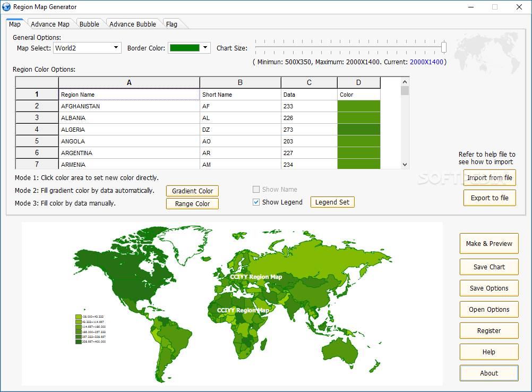Open the Advance Map tab
532x392 pixels.
click(50, 24)
